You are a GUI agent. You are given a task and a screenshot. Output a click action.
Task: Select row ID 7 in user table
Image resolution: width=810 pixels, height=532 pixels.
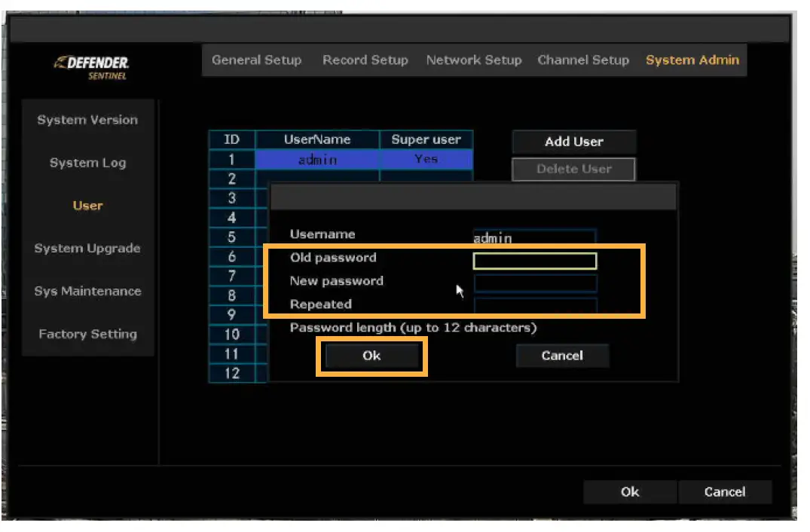pyautogui.click(x=231, y=276)
